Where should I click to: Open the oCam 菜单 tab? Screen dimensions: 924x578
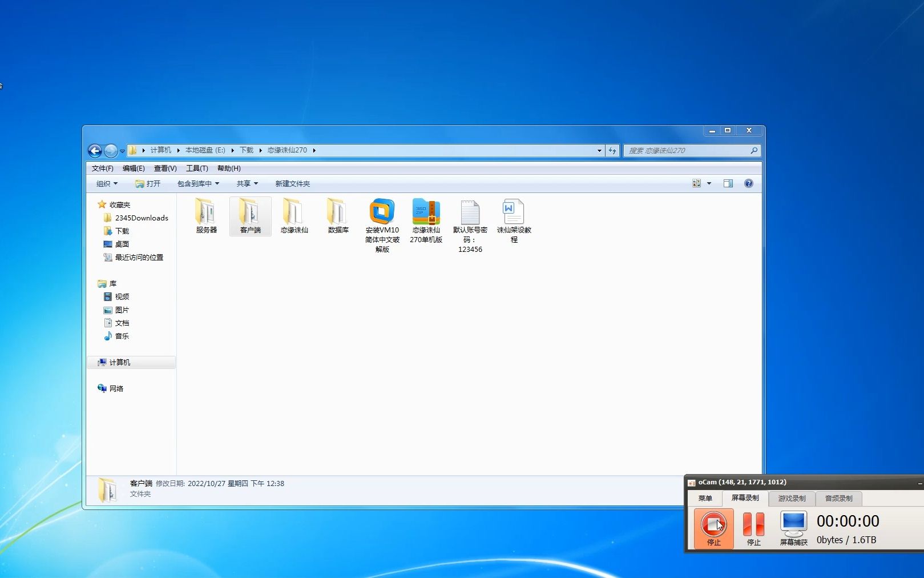pos(705,499)
